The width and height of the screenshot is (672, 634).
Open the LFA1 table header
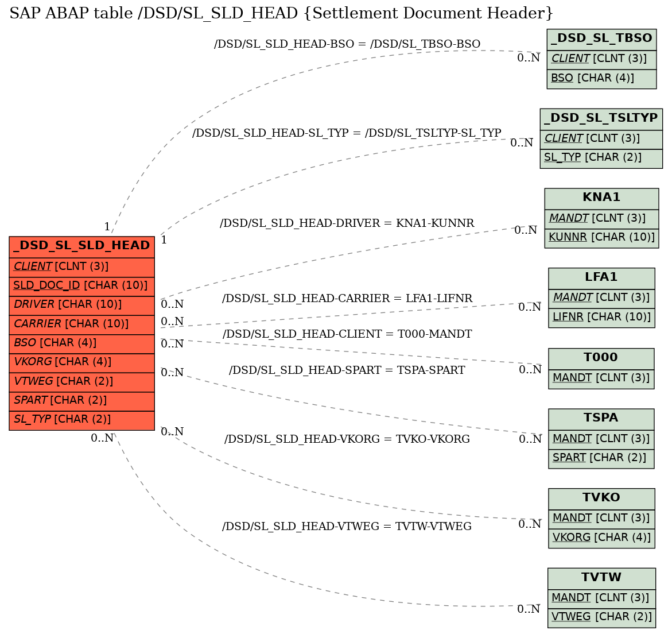point(602,278)
